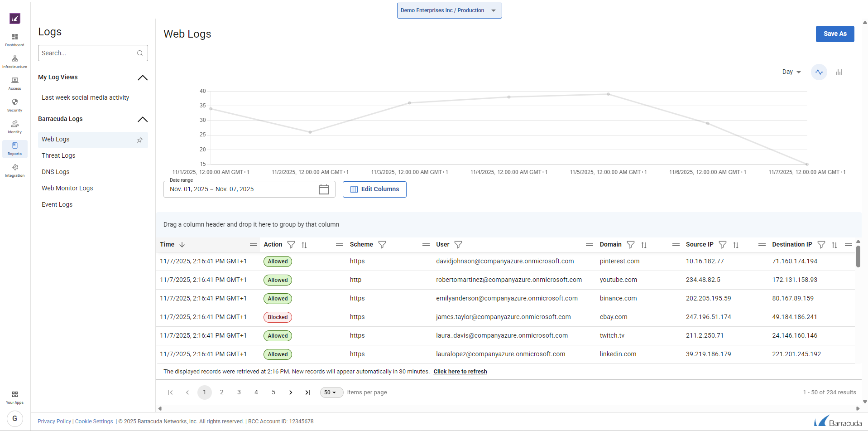868x431 pixels.
Task: Click into the Logs search field
Action: click(x=88, y=53)
